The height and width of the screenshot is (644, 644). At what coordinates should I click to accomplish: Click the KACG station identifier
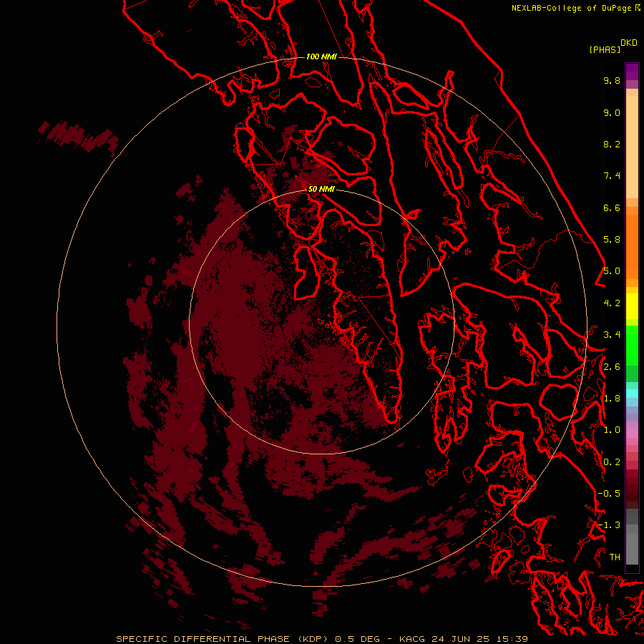(413, 639)
